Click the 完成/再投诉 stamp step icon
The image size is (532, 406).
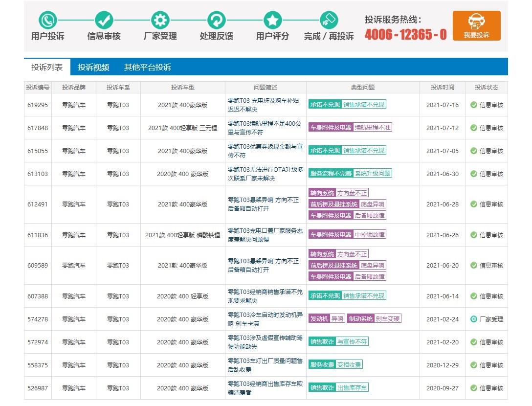click(329, 20)
